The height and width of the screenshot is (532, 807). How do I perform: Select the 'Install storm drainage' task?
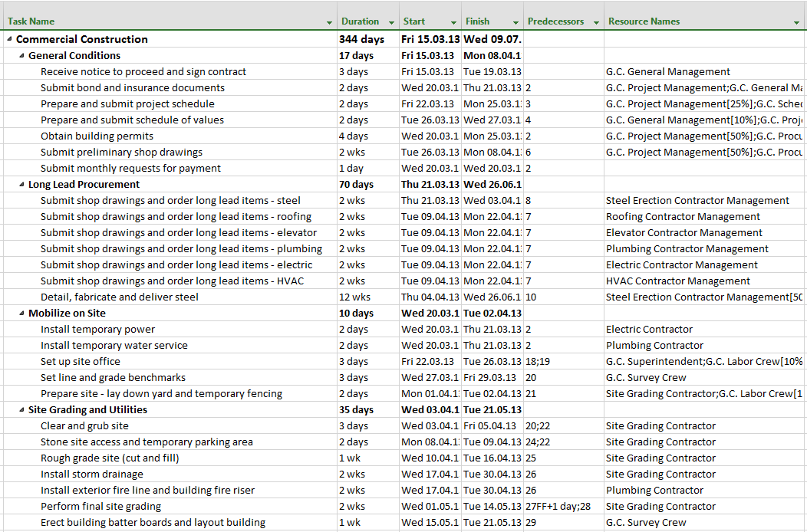pyautogui.click(x=91, y=474)
